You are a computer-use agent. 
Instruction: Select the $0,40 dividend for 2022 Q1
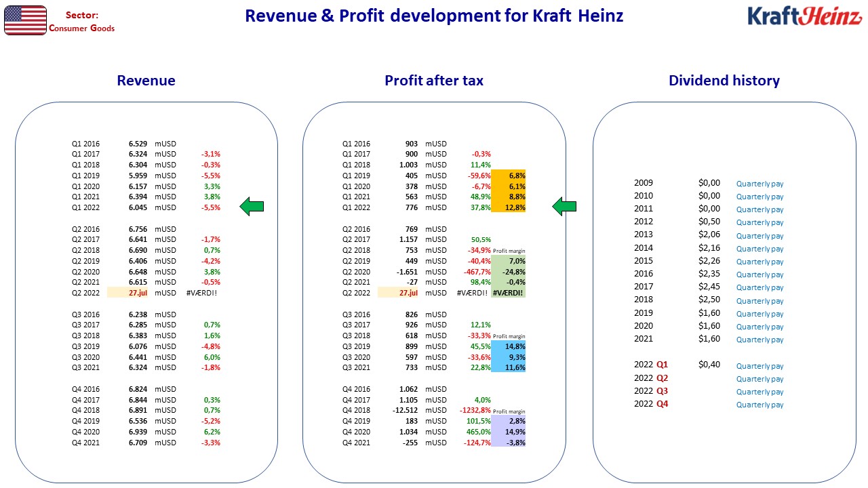pos(709,365)
